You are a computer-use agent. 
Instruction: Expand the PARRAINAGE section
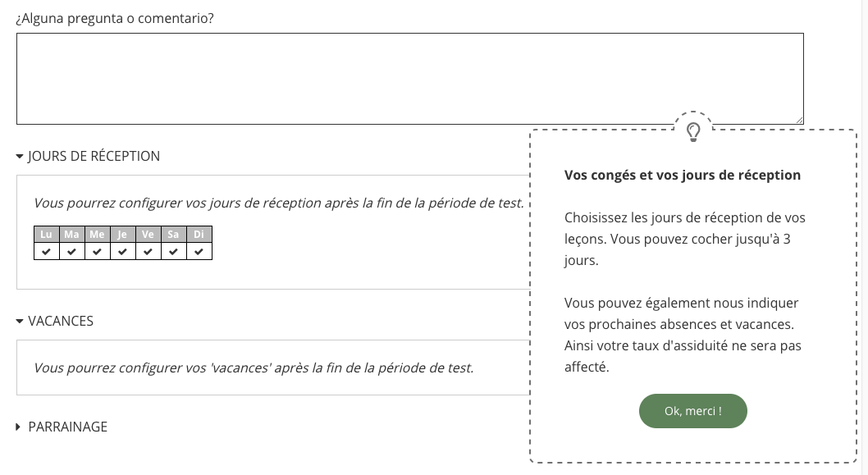click(x=20, y=427)
